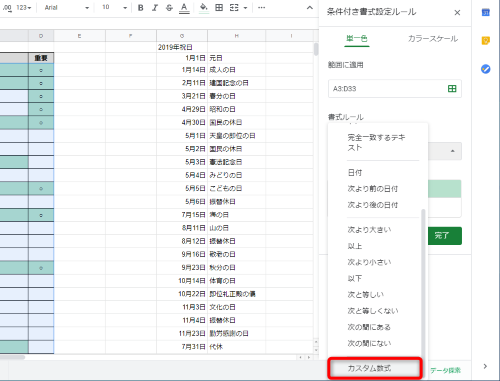
Task: Click the 重要 header cell
Action: pyautogui.click(x=41, y=58)
